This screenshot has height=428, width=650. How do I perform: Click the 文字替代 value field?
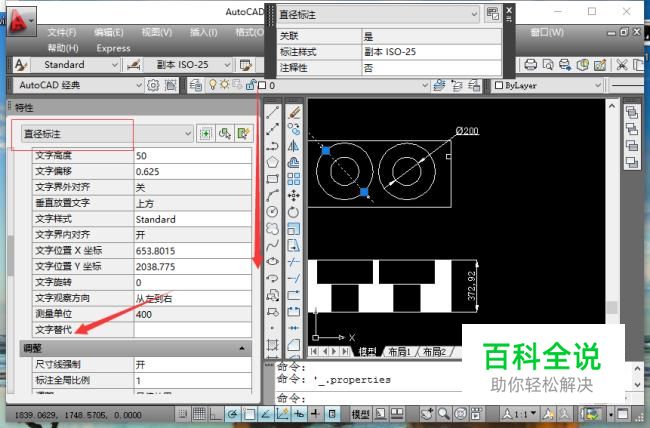click(x=193, y=330)
